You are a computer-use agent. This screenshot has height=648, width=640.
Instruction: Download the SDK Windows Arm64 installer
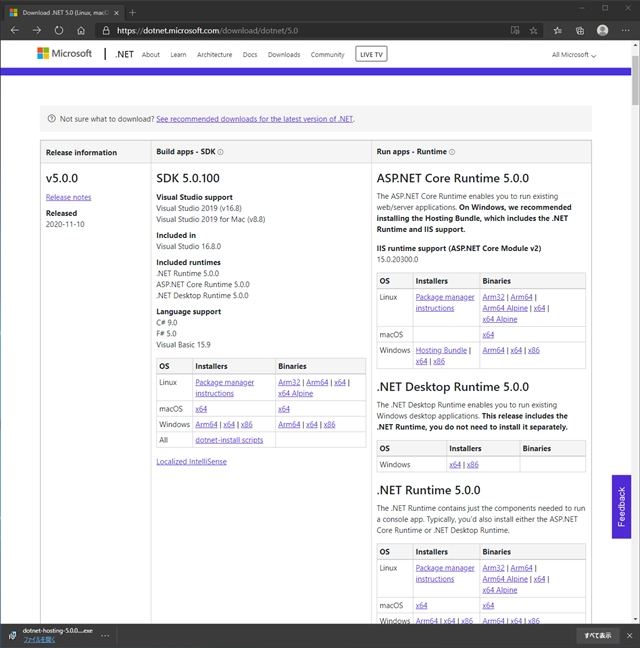206,424
